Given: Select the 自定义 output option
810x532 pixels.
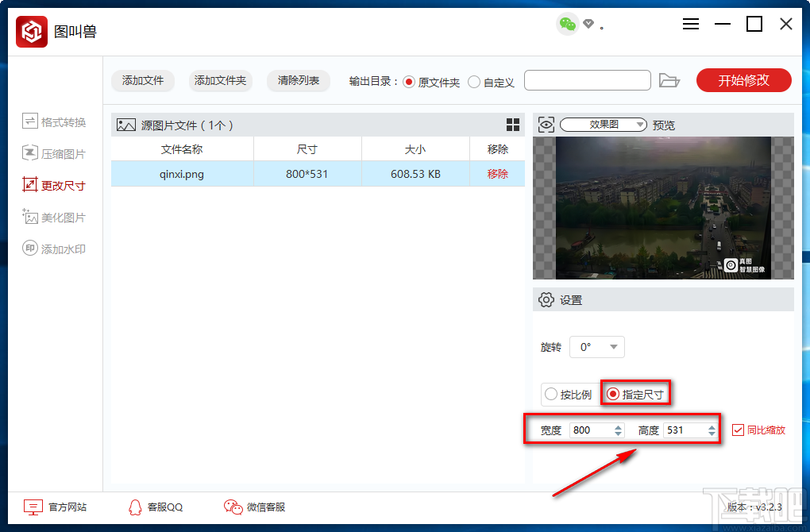Looking at the screenshot, I should [x=492, y=82].
